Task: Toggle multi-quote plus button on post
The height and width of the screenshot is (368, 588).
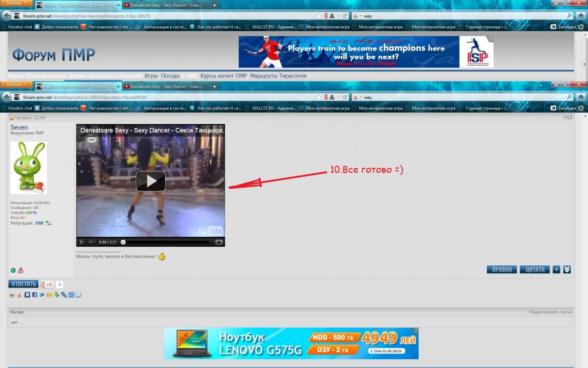Action: pos(556,270)
